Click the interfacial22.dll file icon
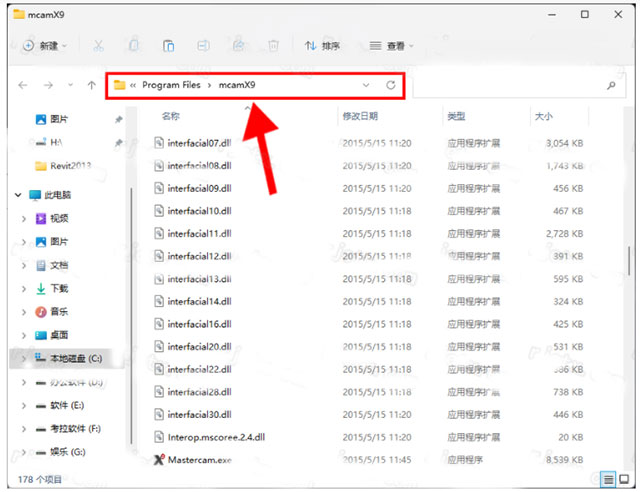The image size is (640, 492). tap(159, 369)
